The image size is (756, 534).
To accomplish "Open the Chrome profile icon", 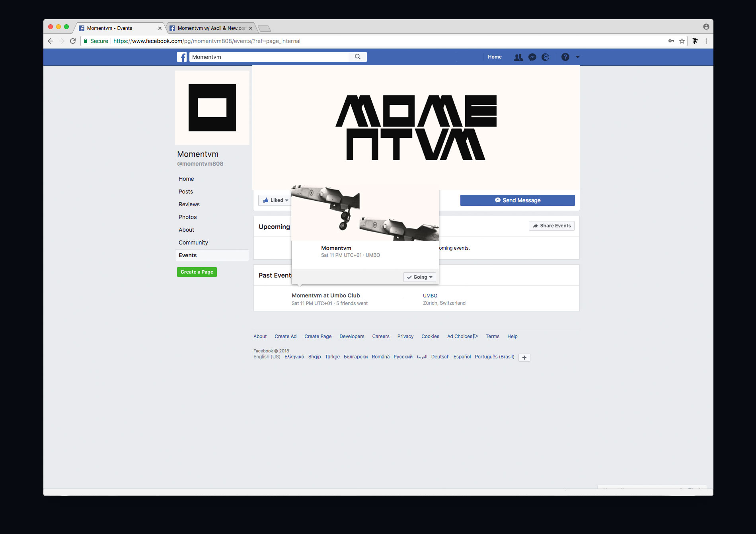I will pyautogui.click(x=706, y=27).
